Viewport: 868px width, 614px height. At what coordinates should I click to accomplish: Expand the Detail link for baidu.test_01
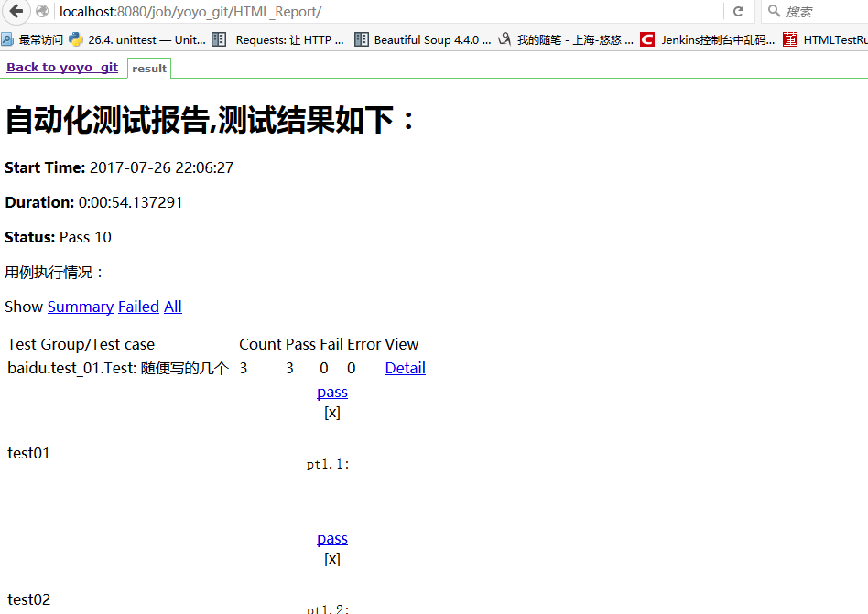(405, 367)
